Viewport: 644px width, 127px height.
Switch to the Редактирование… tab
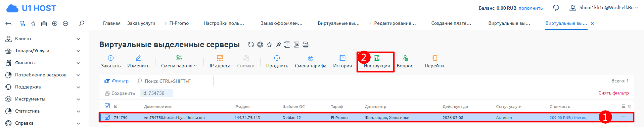(x=395, y=23)
